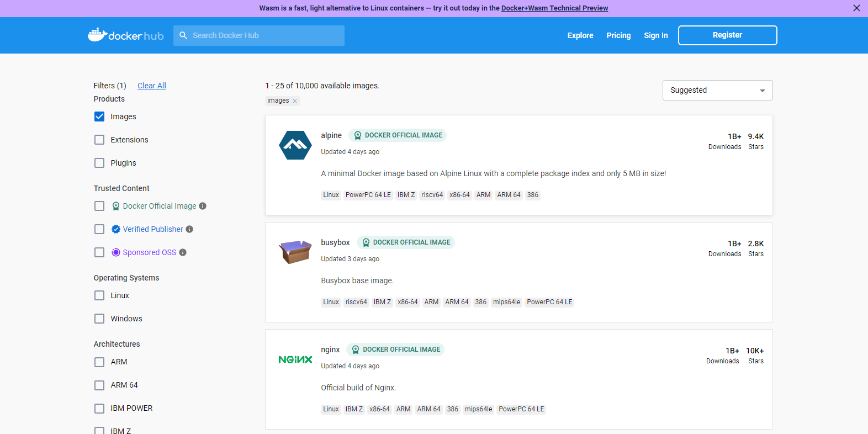This screenshot has width=868, height=434.
Task: Check the Sponsored OSS filter
Action: pyautogui.click(x=99, y=252)
